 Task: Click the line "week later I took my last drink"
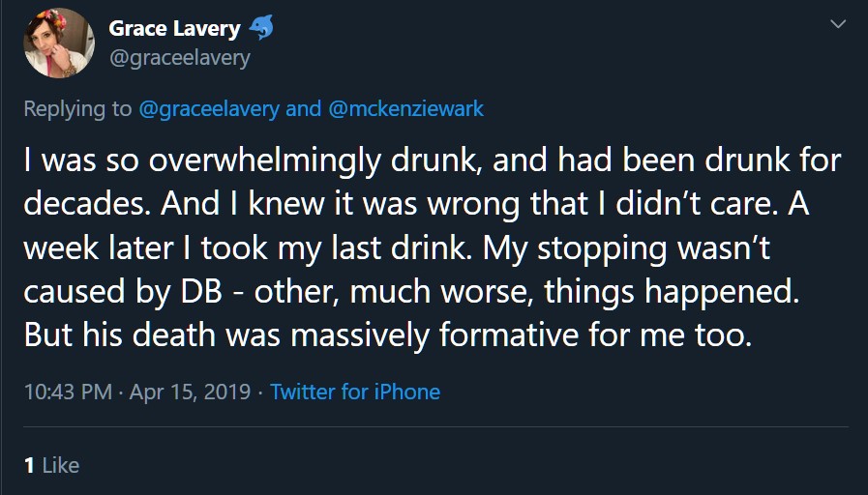click(x=397, y=248)
